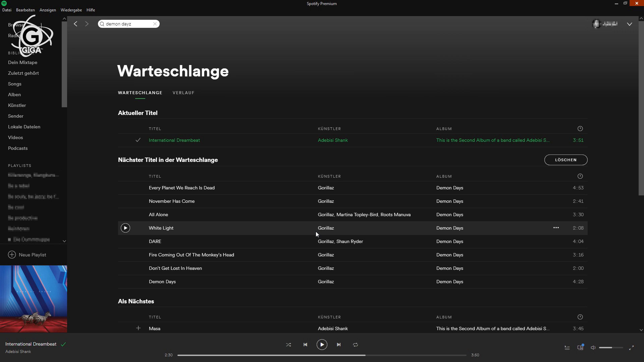644x362 pixels.
Task: Click Adebisi Shank artist name in player bar
Action: [x=18, y=352]
